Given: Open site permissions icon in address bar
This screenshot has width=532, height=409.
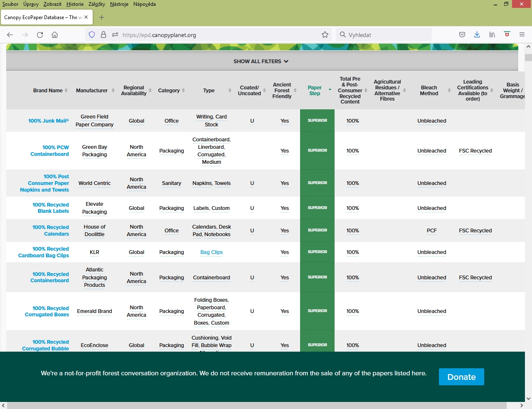Looking at the screenshot, I should [115, 35].
